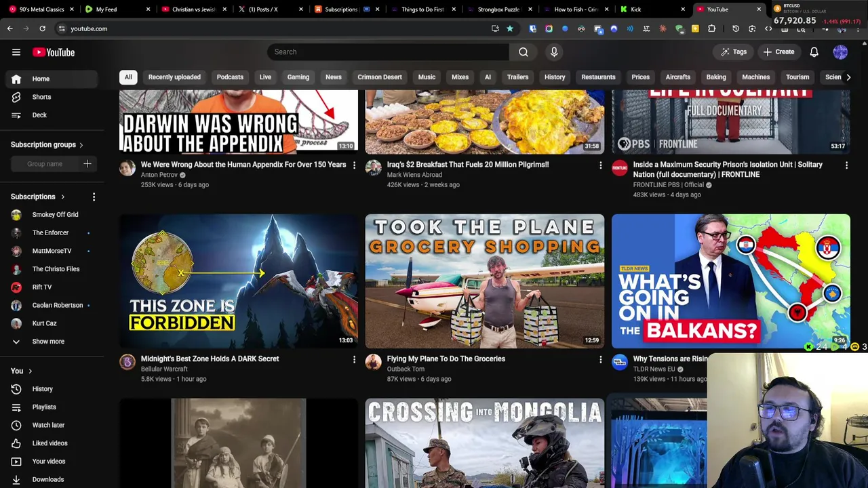Open options for the Human Appendix video
This screenshot has width=868, height=488.
[x=354, y=165]
